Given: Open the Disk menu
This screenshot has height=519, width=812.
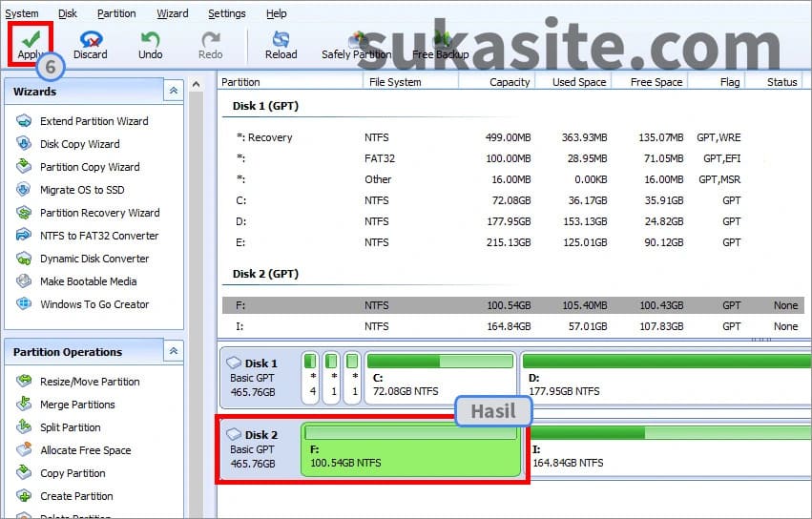Looking at the screenshot, I should pyautogui.click(x=68, y=13).
